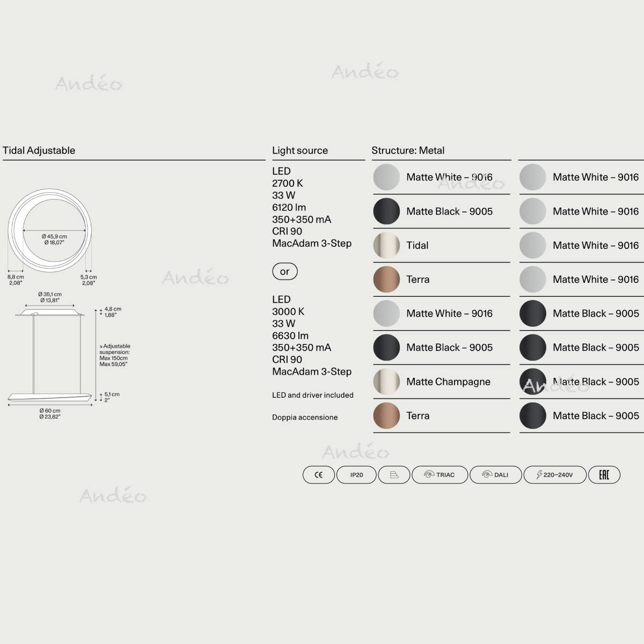Select the DALI dimming badge

(x=496, y=475)
